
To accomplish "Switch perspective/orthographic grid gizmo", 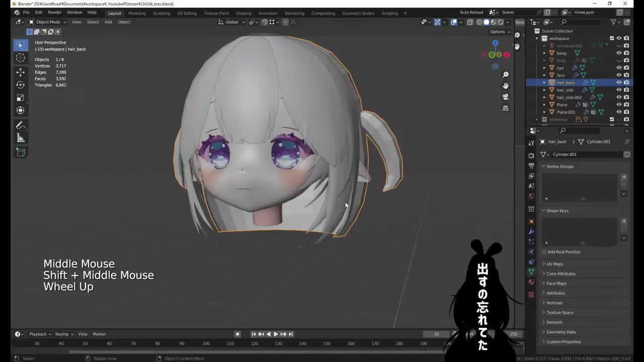I will (506, 108).
